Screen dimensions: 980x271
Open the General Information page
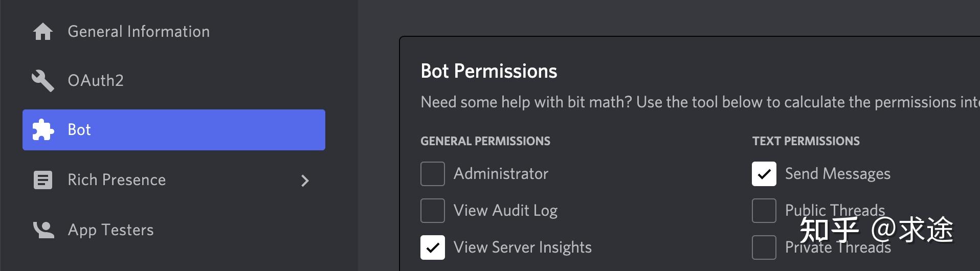point(139,32)
